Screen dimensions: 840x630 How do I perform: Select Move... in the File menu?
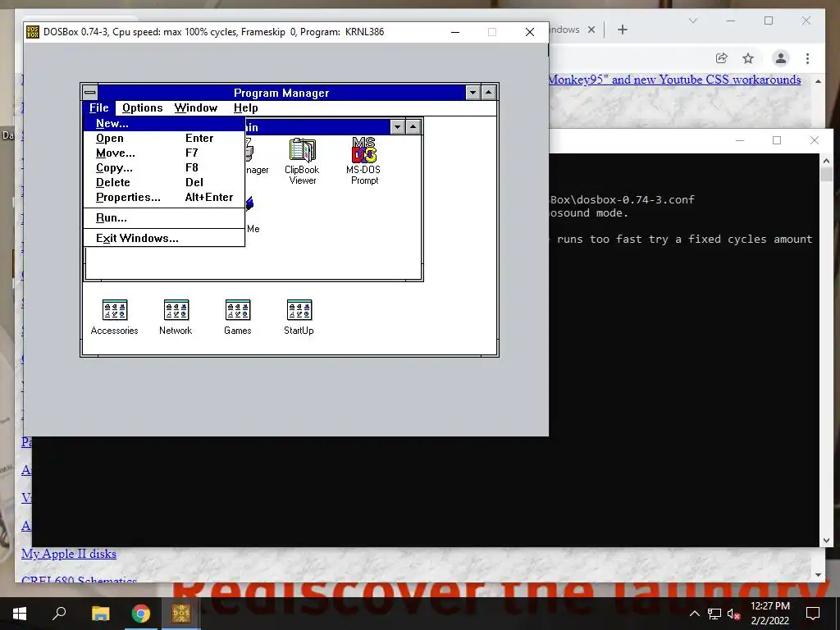point(164,153)
